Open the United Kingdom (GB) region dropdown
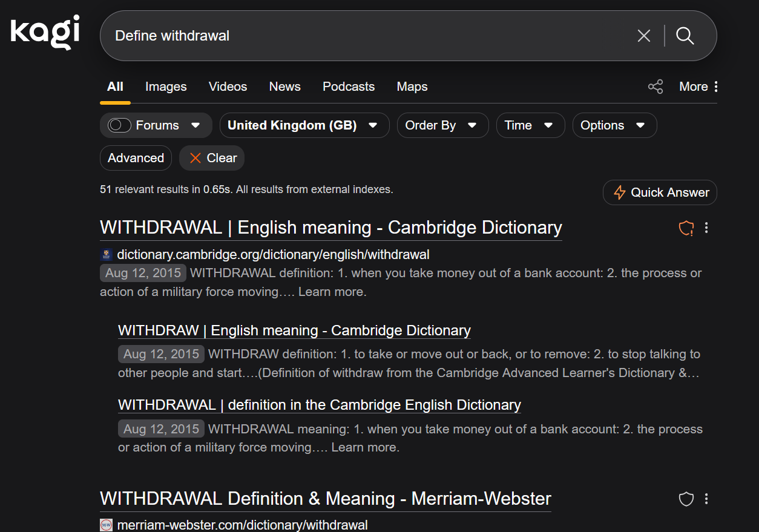Image resolution: width=759 pixels, height=532 pixels. click(x=304, y=125)
